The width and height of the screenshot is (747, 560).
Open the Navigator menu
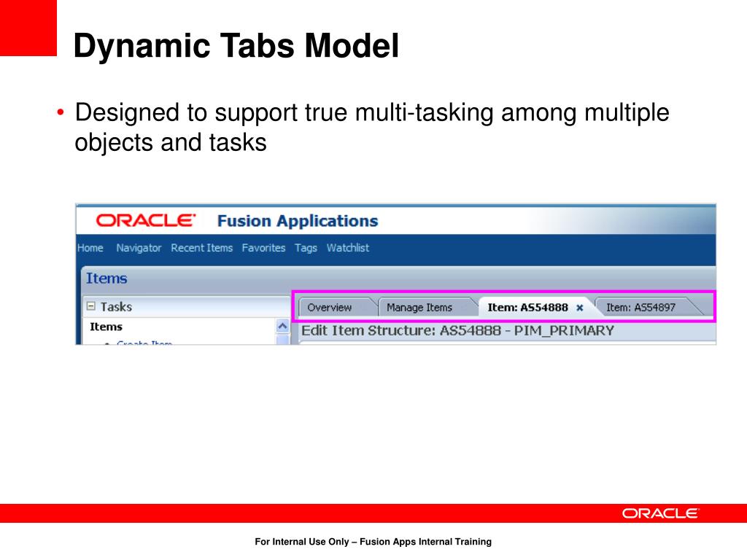tap(139, 248)
